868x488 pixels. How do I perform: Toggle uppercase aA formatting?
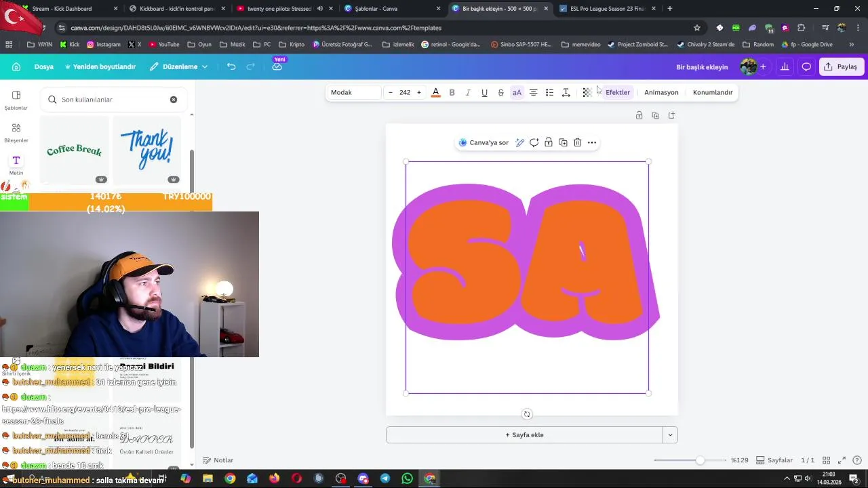[x=517, y=92]
